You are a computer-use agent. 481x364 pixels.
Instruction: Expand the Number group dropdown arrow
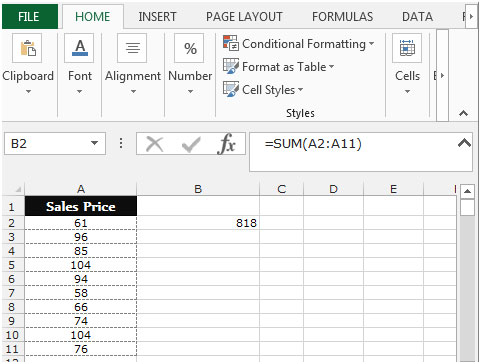point(190,91)
